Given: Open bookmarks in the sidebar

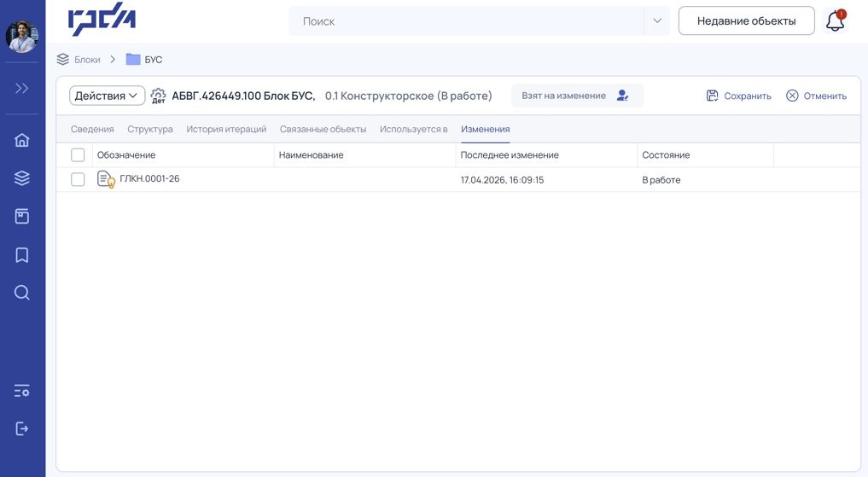Looking at the screenshot, I should point(21,254).
